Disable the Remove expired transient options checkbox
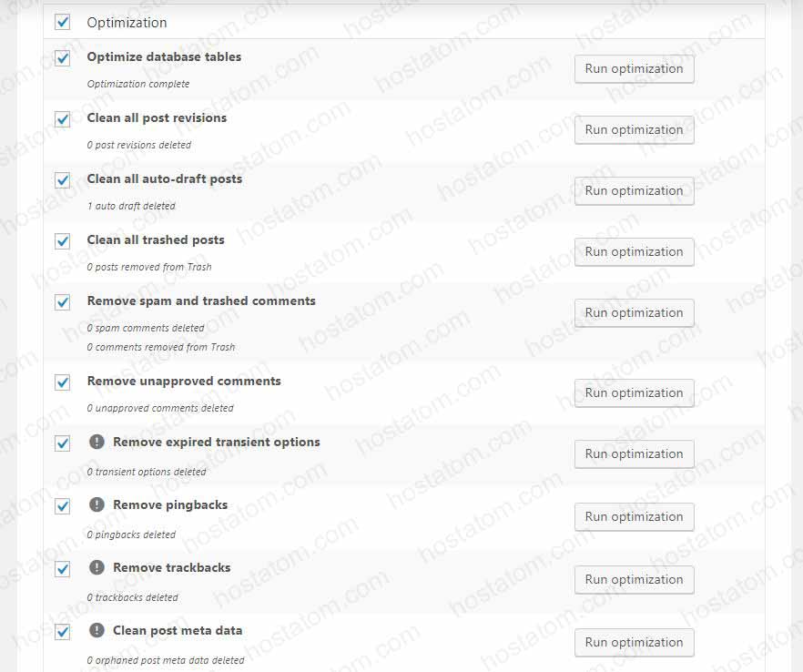This screenshot has width=803, height=672. (62, 443)
